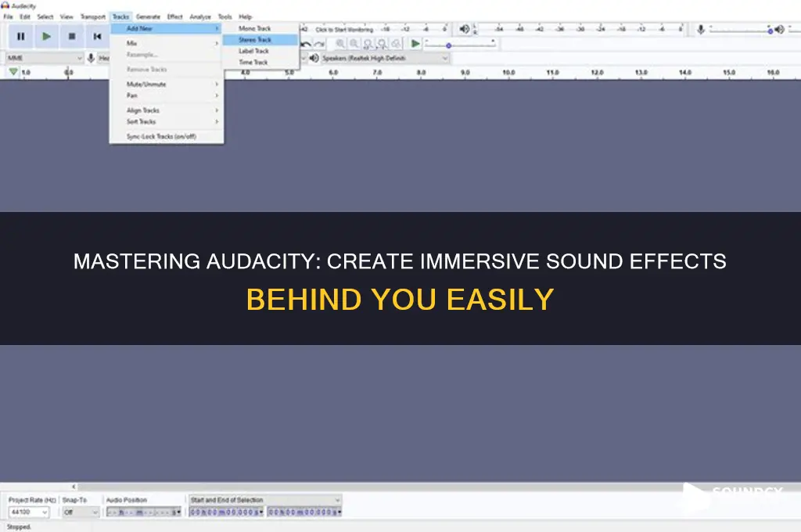Expand the Mix submenu

pos(167,44)
